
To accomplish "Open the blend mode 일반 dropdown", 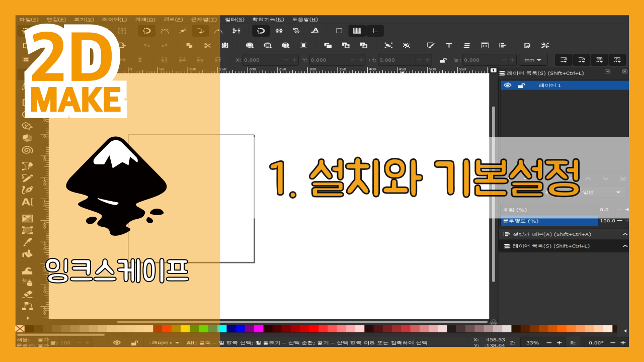I will point(602,192).
